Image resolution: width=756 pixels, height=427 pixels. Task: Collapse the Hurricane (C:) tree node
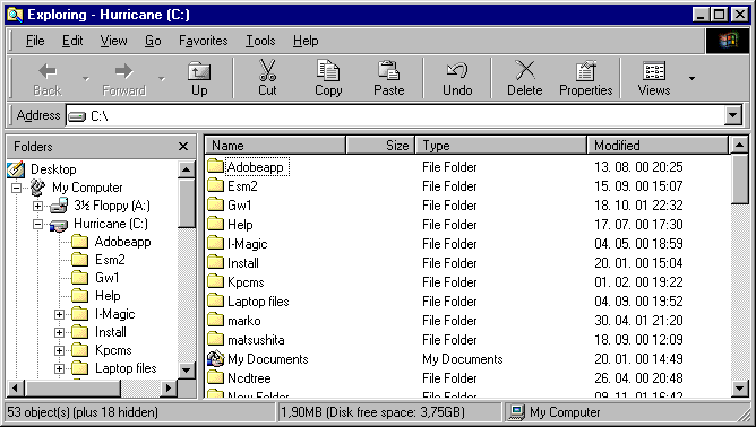coord(38,224)
